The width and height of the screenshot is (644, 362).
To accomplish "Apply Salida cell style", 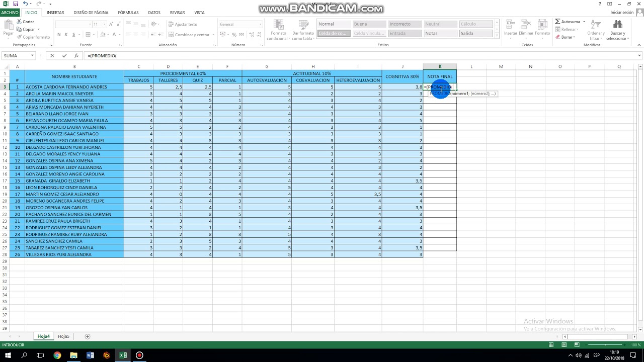I will click(475, 34).
